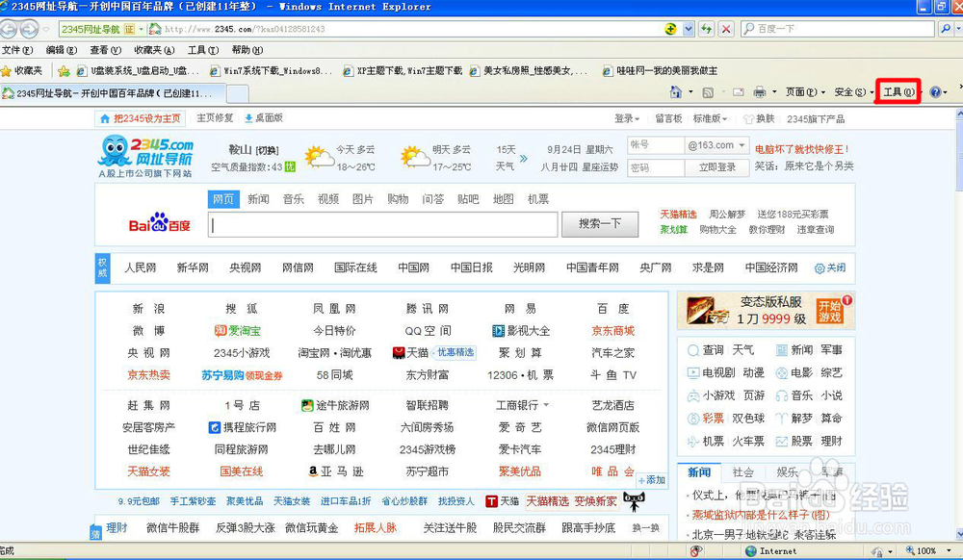
Task: Open the 查看(V) menu
Action: click(106, 50)
